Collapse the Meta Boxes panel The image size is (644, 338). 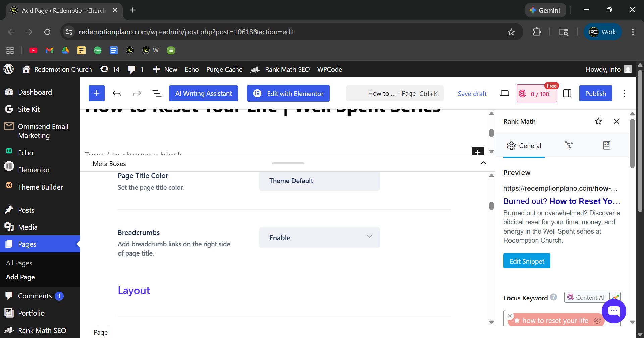(483, 163)
